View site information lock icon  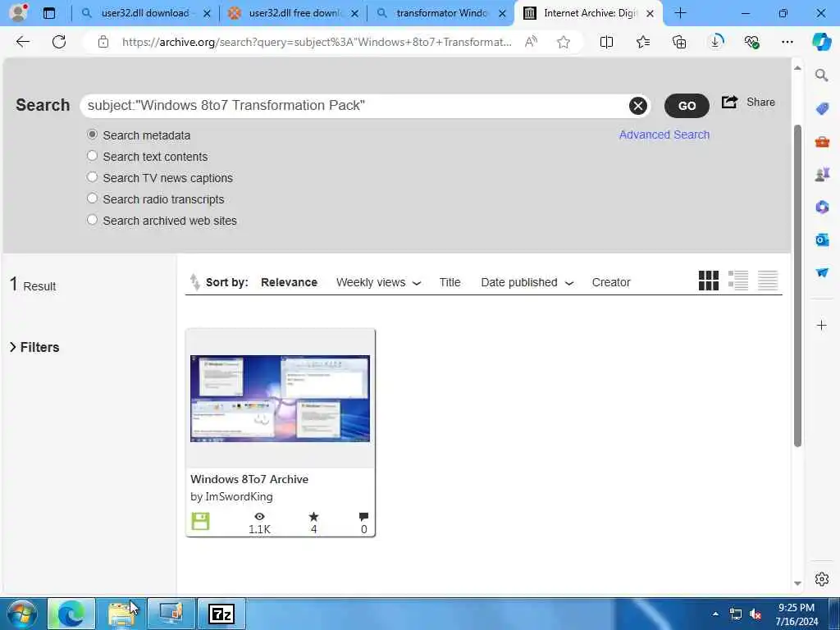(103, 42)
